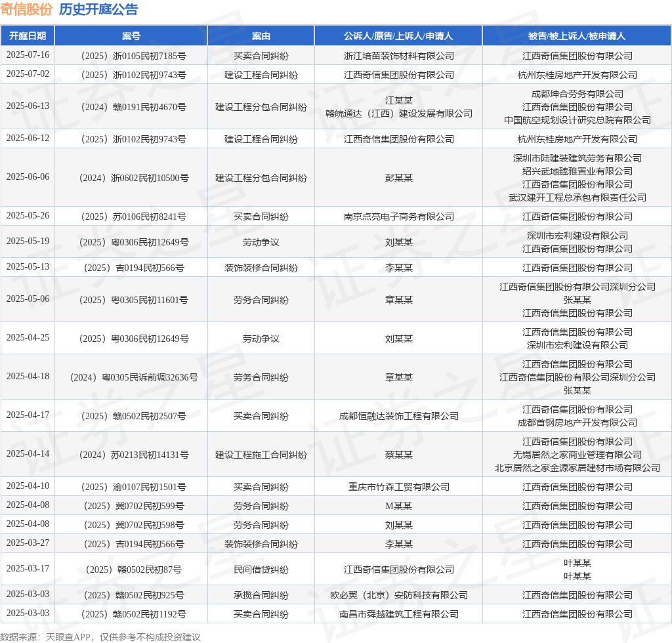Screen dimensions: 672x643
Task: Choose case number "(2025)冀0702民初598号"
Action: point(134,525)
